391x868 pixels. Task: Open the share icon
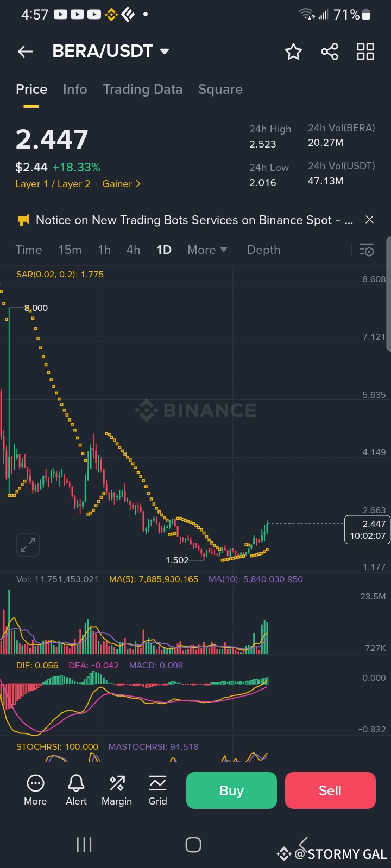tap(330, 52)
